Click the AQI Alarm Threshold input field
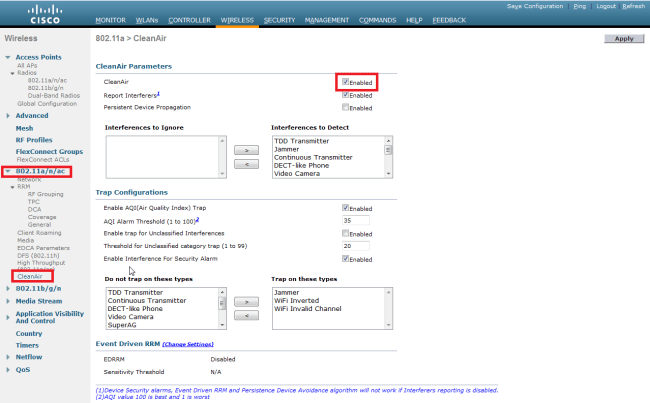Viewport: 650px width, 403px height. coord(355,220)
